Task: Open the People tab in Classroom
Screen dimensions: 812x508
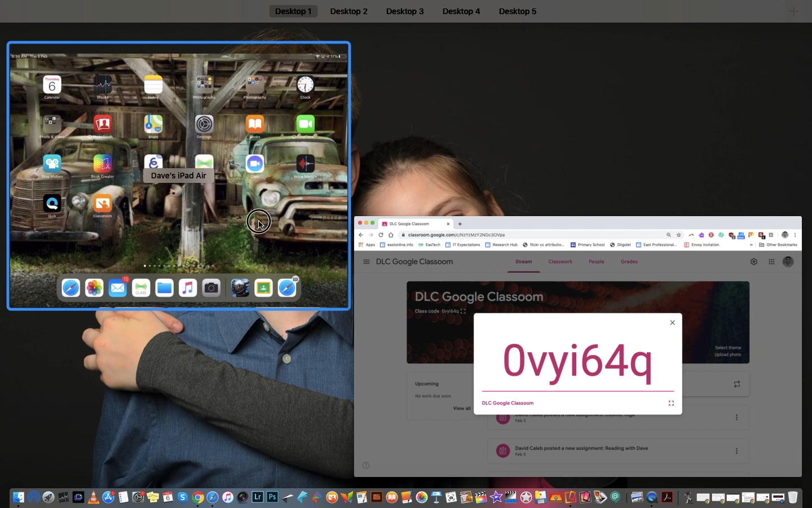Action: tap(597, 261)
